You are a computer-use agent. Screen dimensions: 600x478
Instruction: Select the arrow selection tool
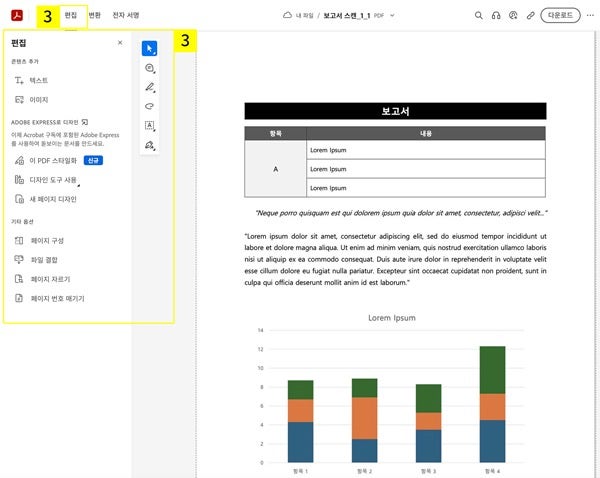(149, 49)
